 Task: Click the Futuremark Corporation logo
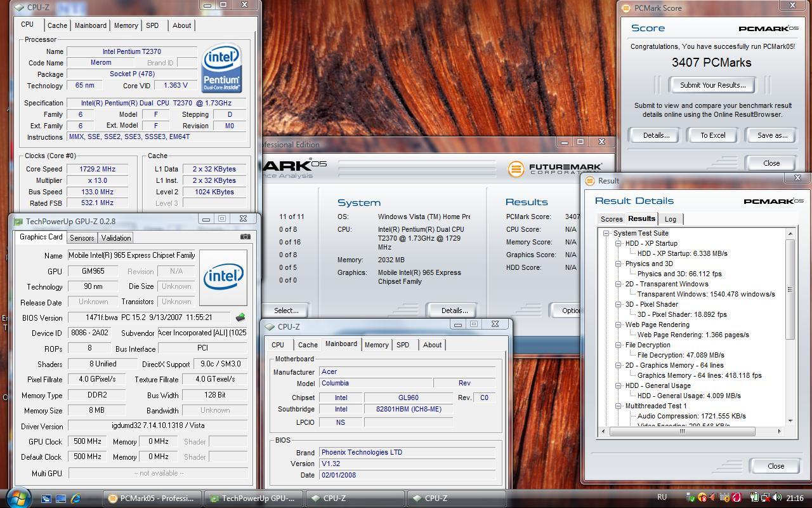point(554,168)
